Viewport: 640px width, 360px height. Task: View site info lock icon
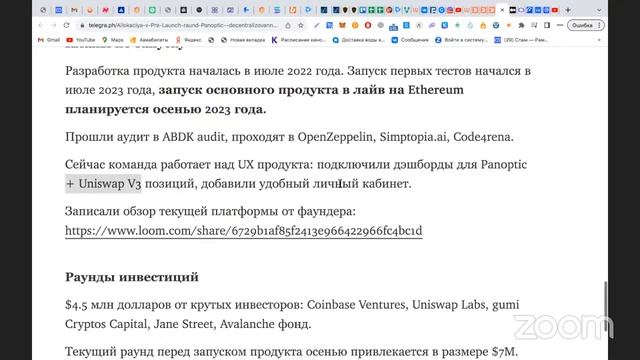[82, 25]
